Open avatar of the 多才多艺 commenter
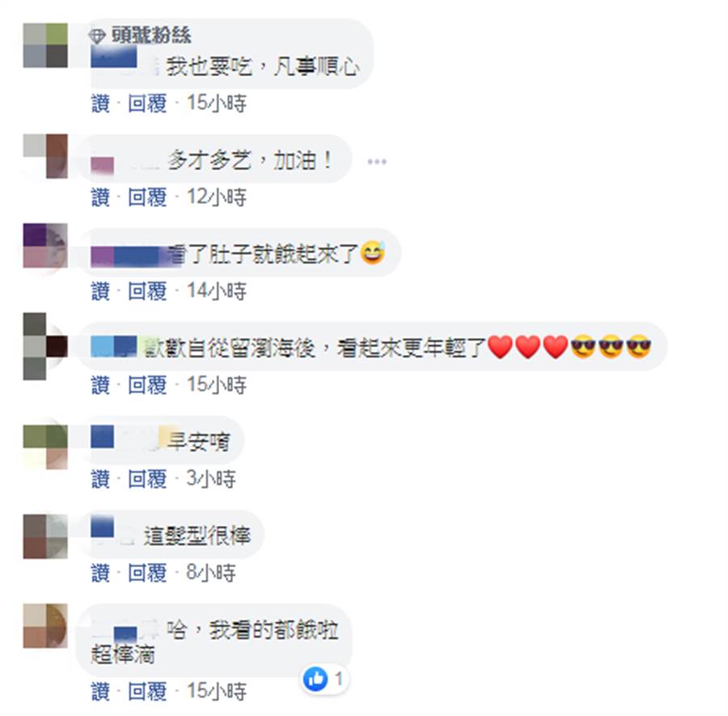This screenshot has height=716, width=728. (x=45, y=156)
